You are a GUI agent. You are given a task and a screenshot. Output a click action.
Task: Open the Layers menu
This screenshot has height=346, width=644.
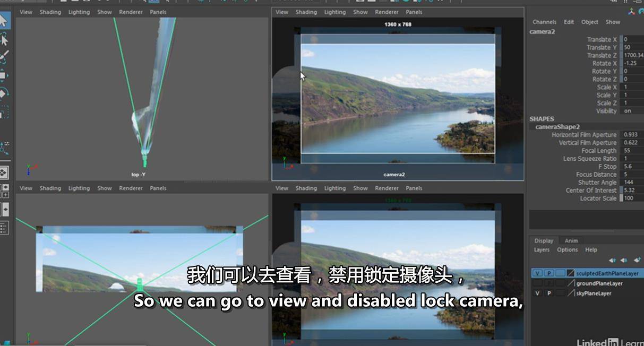(x=542, y=250)
